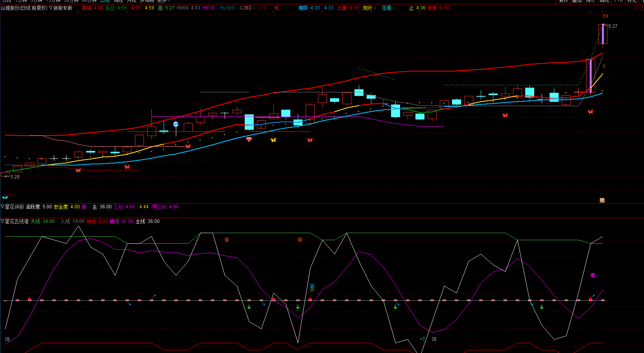This screenshot has height=353, width=644.
Task: Click the 饵 label at the indicator panel's left edge
Action: coord(7,339)
